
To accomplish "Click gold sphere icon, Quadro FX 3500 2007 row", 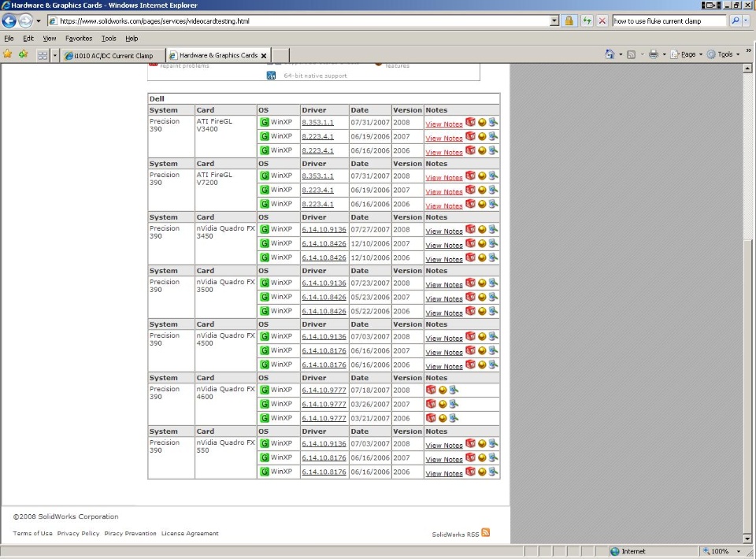I will (x=482, y=298).
